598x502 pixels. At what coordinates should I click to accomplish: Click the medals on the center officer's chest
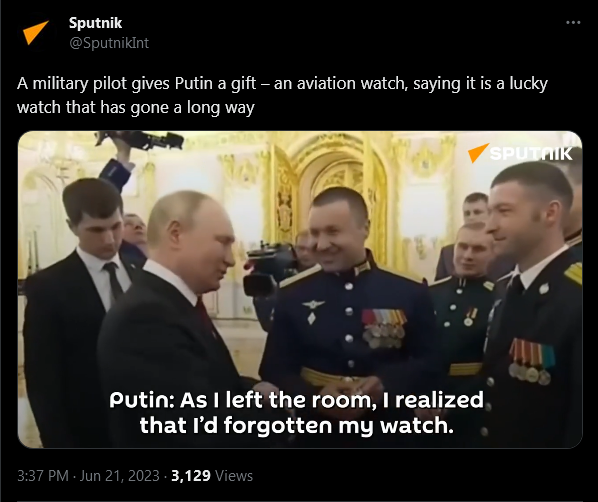pyautogui.click(x=384, y=328)
